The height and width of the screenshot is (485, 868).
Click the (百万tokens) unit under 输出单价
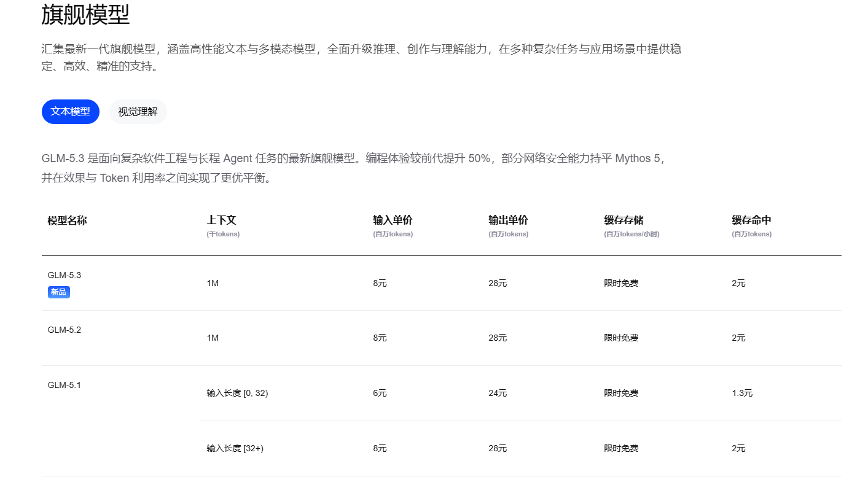(x=508, y=234)
